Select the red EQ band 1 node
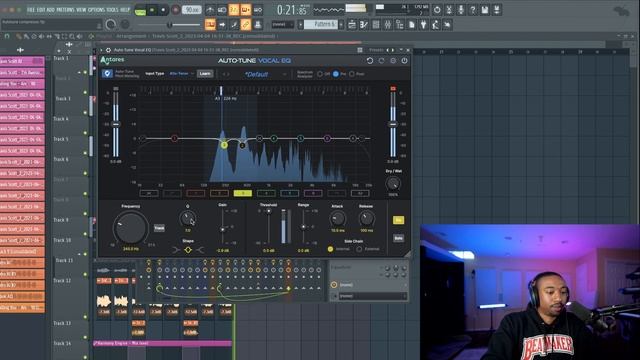The width and height of the screenshot is (640, 360). click(x=174, y=138)
